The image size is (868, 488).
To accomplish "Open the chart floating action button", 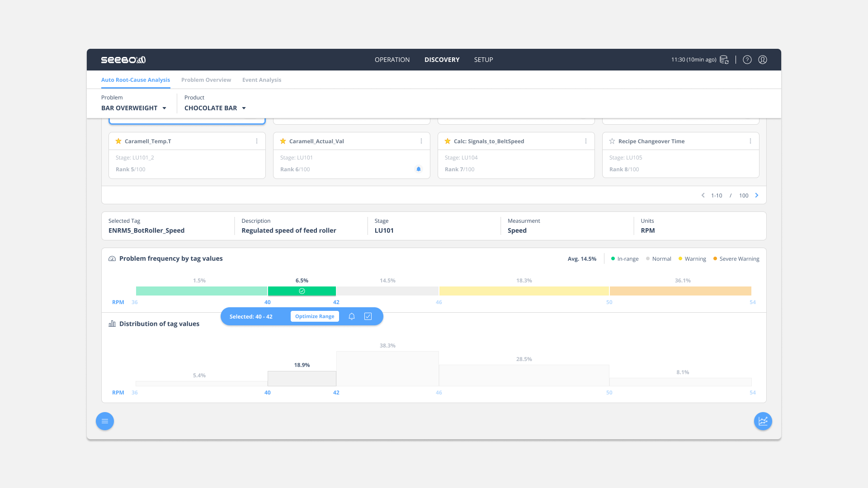I will coord(763,421).
